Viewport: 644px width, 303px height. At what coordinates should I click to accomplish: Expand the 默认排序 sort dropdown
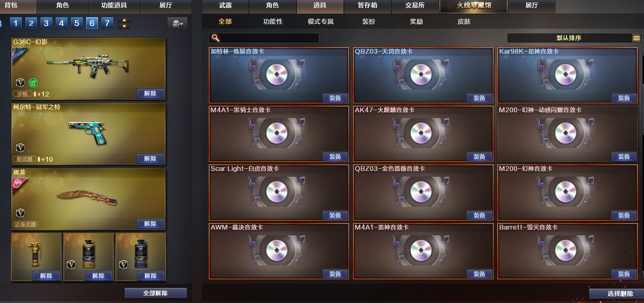point(569,38)
